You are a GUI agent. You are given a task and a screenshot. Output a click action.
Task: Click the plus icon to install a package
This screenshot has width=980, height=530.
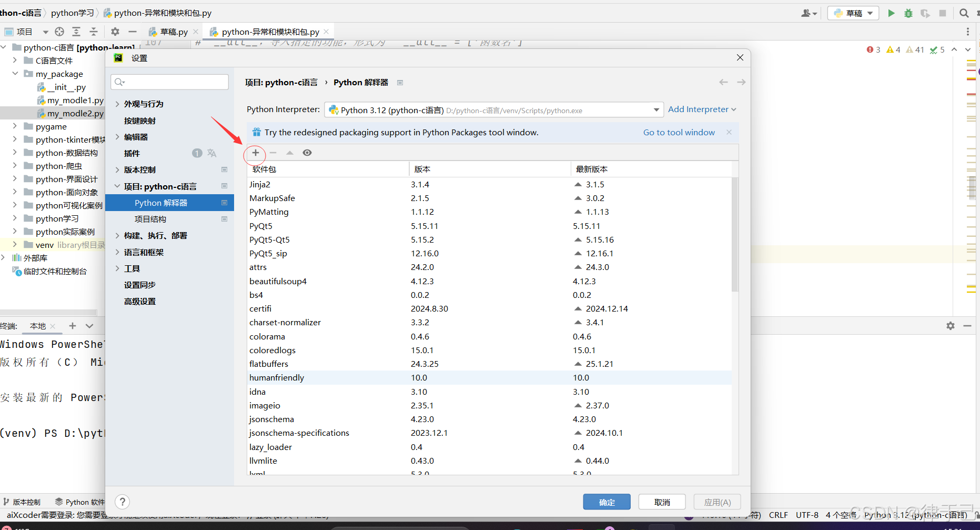256,153
